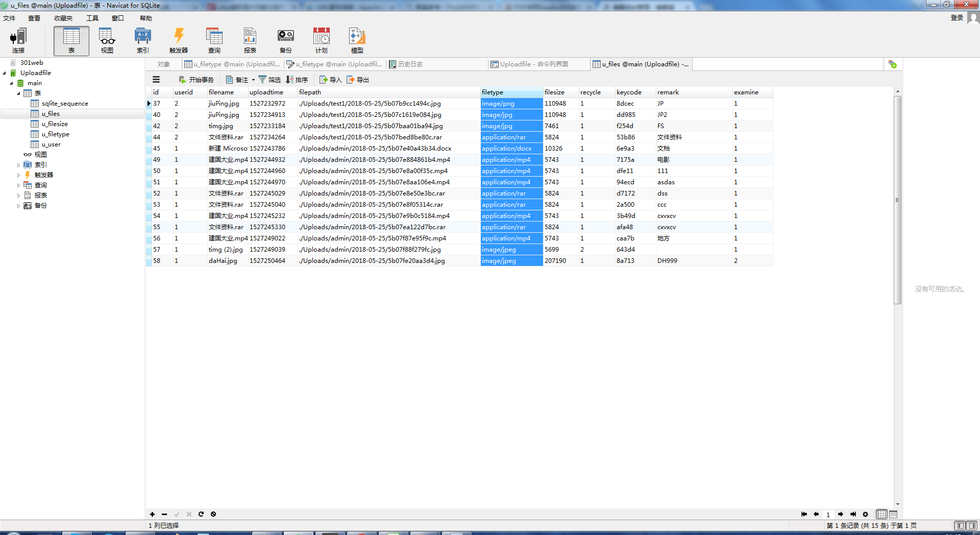Go to the first page of records
The image size is (980, 535).
[804, 514]
